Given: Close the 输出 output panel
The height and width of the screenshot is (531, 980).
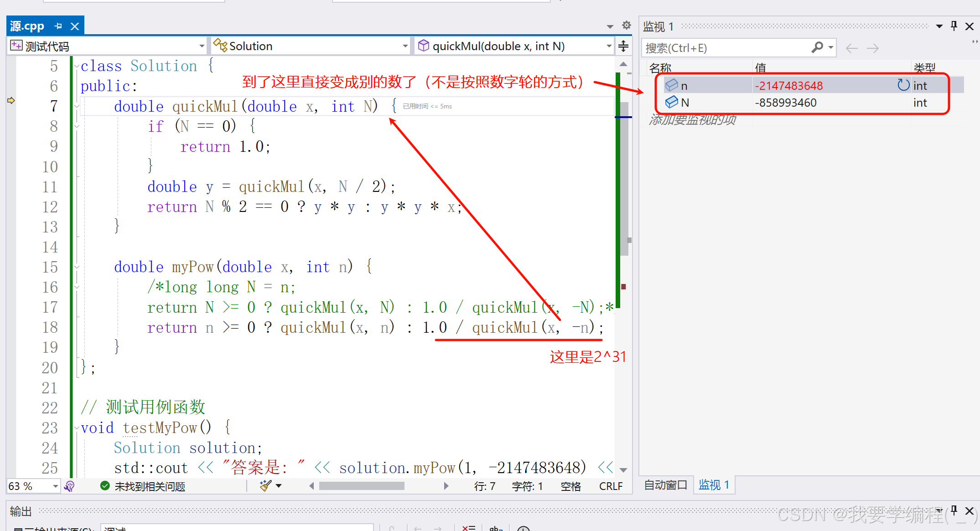Looking at the screenshot, I should click(970, 510).
